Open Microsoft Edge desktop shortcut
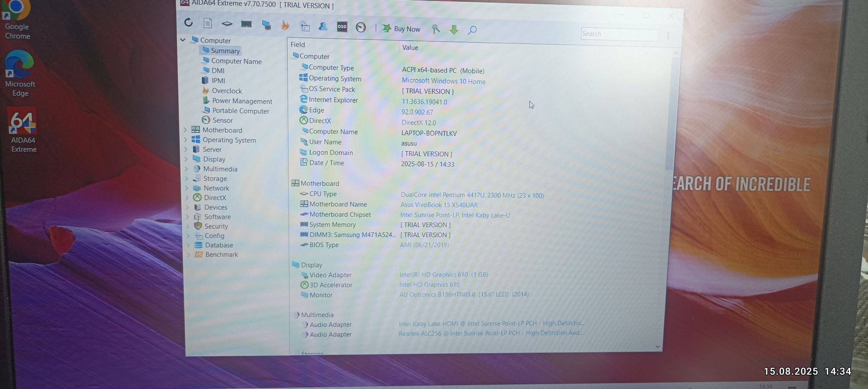Viewport: 868px width, 389px height. (20, 74)
